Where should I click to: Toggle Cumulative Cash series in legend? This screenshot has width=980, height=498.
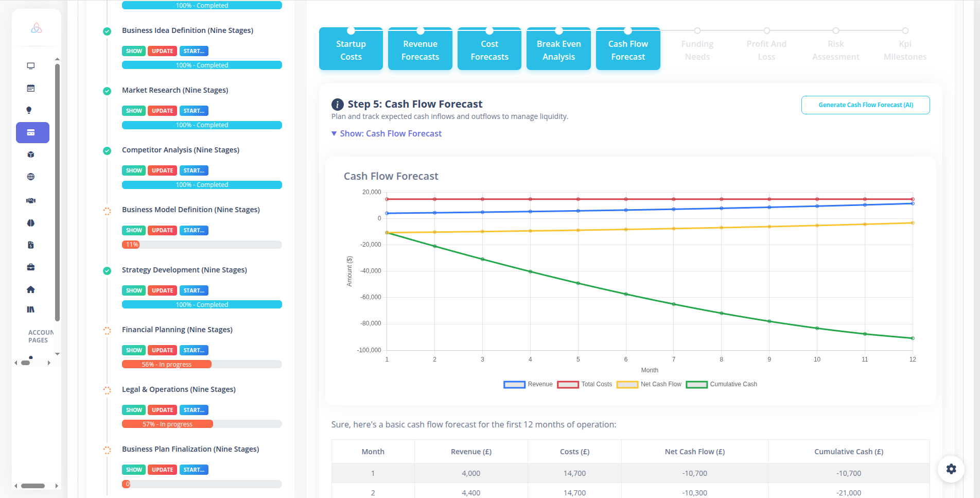722,384
